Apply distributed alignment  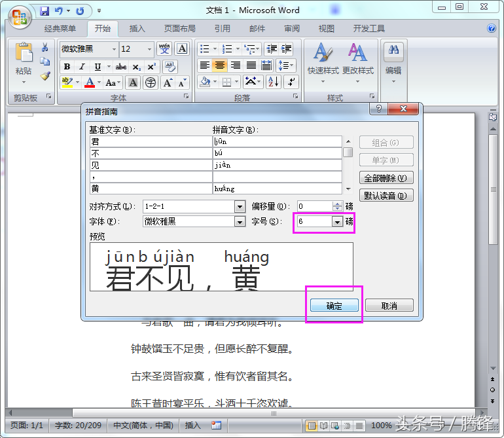(x=266, y=65)
